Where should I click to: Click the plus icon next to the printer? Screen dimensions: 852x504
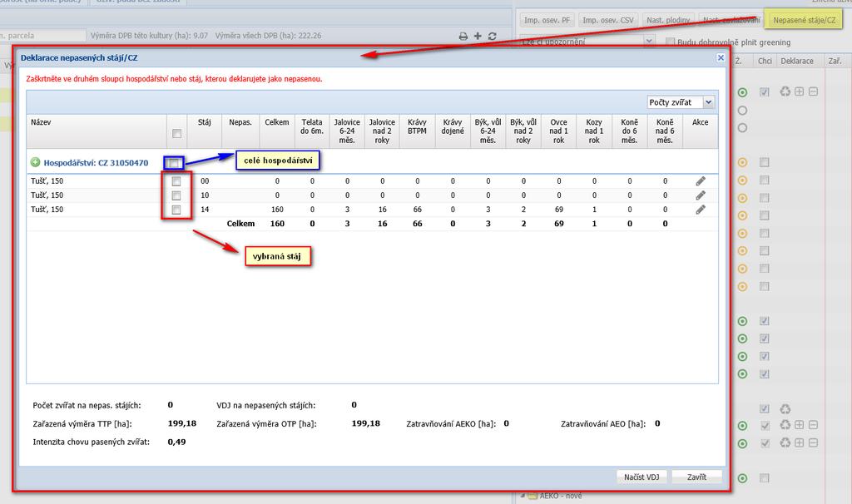click(478, 36)
